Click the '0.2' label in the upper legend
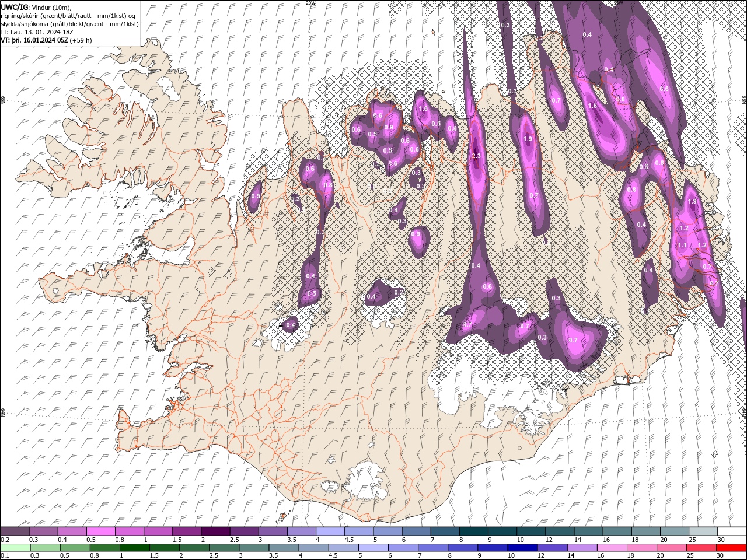 click(x=5, y=540)
